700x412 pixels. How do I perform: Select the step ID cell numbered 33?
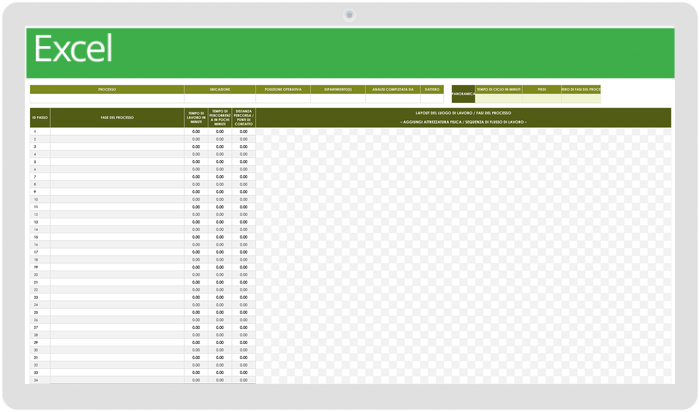40,372
